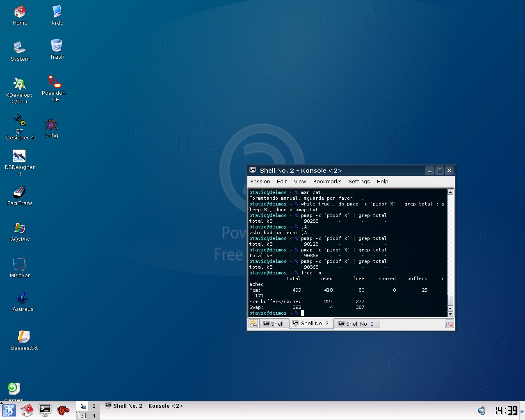The image size is (525, 420).
Task: Switch to virtual desktop 1
Action: point(82,406)
